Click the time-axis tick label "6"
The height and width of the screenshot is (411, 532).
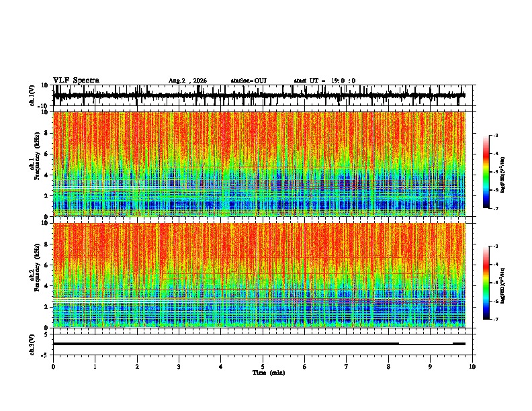click(304, 367)
